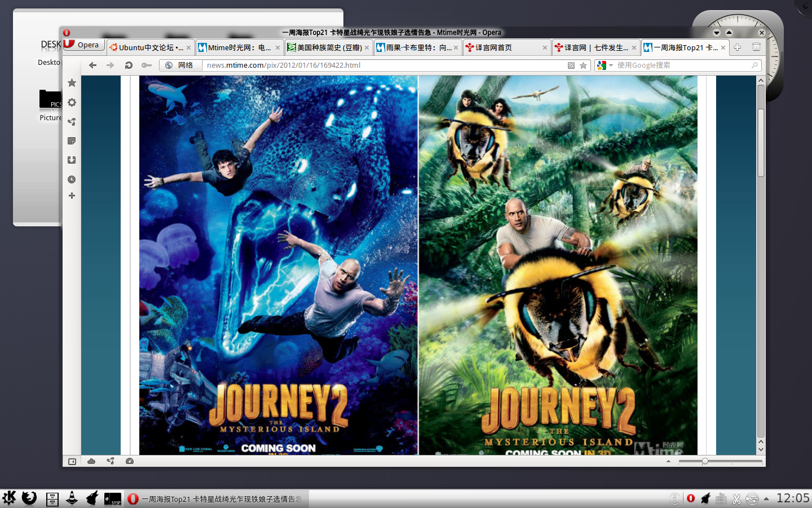Switch to Mtime时光网：电... tab
The width and height of the screenshot is (812, 508).
pos(240,48)
